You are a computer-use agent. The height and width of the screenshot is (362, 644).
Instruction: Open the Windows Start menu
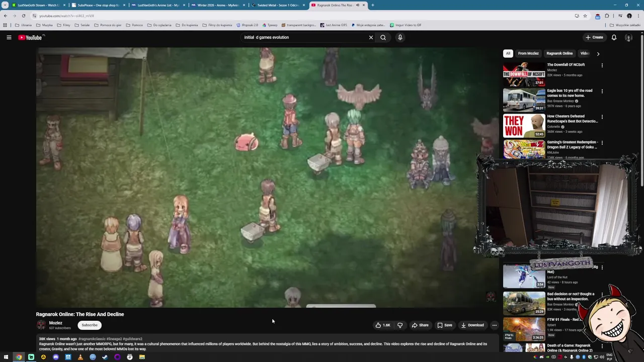click(6, 357)
